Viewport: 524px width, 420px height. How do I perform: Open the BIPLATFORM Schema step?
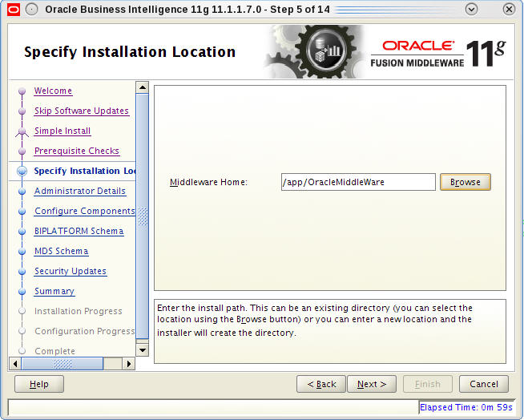point(79,231)
